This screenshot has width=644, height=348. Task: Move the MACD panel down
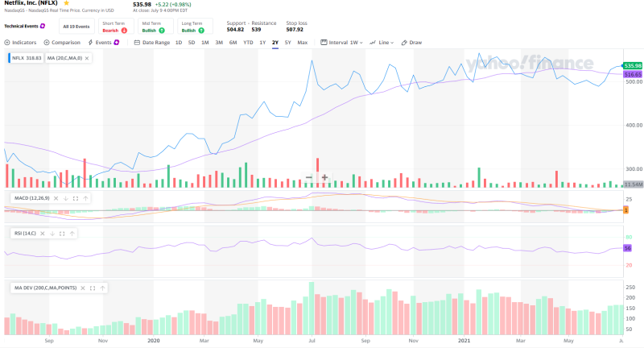pos(65,198)
